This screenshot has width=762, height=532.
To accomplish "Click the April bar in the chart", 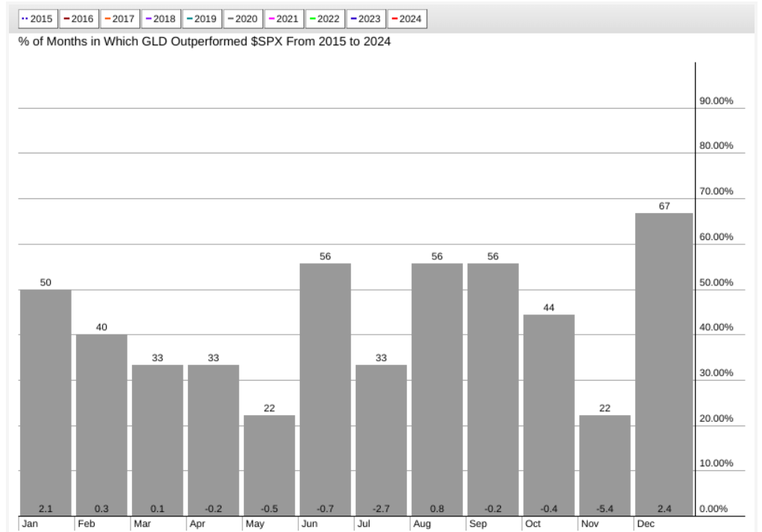I will pos(213,440).
